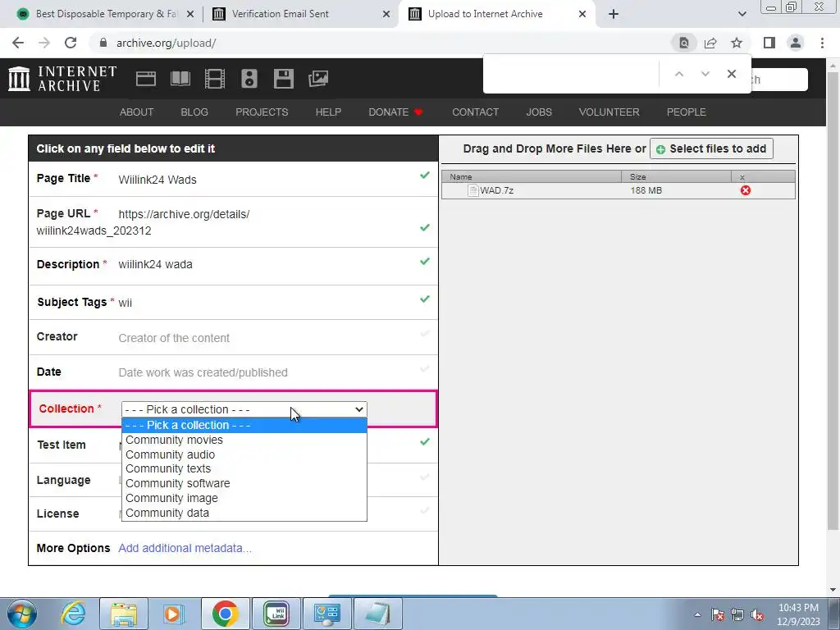Click the address bar URL archive.org/upload/
Screen dimensions: 840x630
coord(166,43)
